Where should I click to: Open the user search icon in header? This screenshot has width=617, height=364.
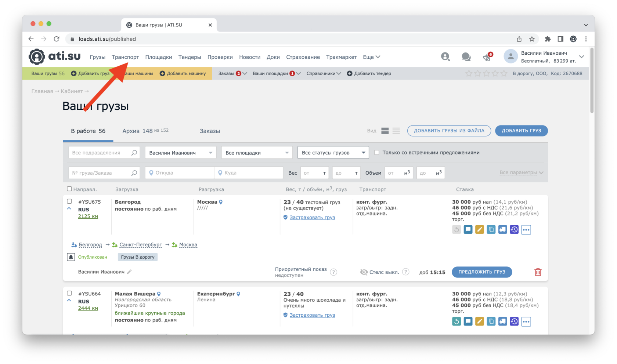pyautogui.click(x=445, y=57)
